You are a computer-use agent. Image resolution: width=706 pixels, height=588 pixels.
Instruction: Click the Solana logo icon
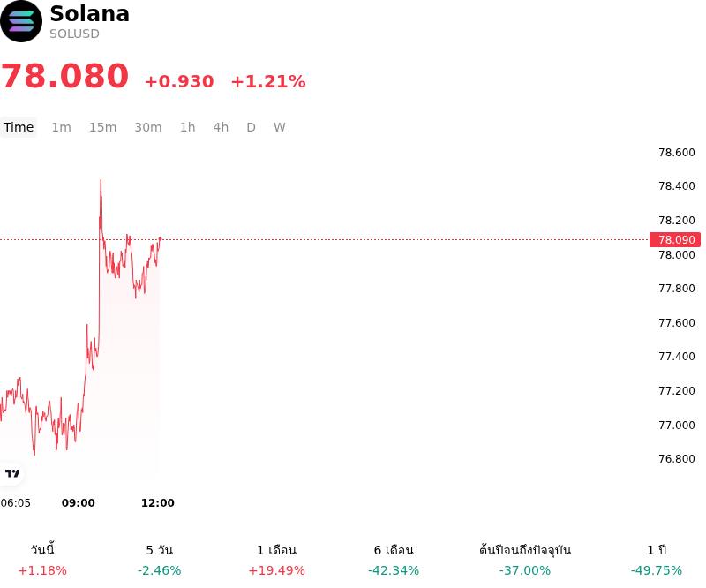[x=21, y=21]
